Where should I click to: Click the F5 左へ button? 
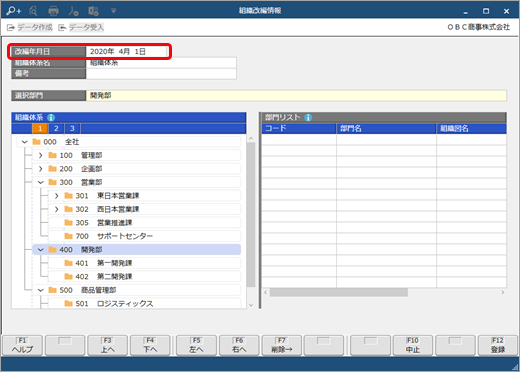click(x=197, y=345)
